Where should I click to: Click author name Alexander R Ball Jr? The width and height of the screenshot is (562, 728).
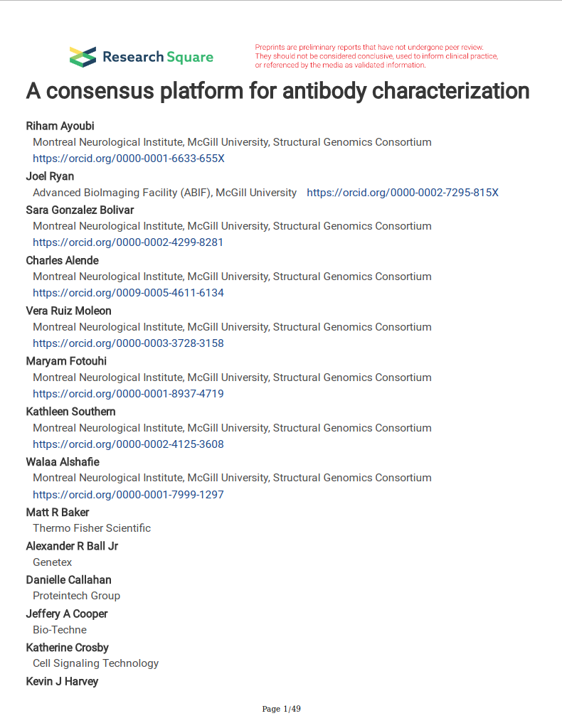coord(72,546)
